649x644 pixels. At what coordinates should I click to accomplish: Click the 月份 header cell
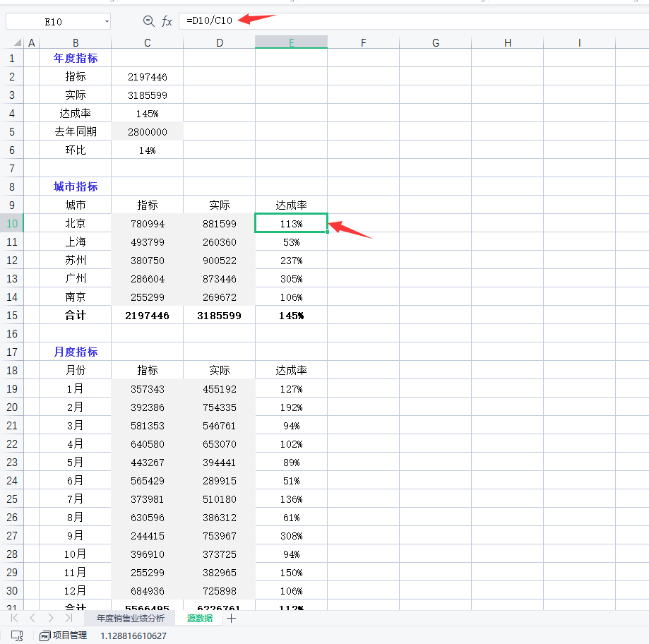pyautogui.click(x=76, y=370)
